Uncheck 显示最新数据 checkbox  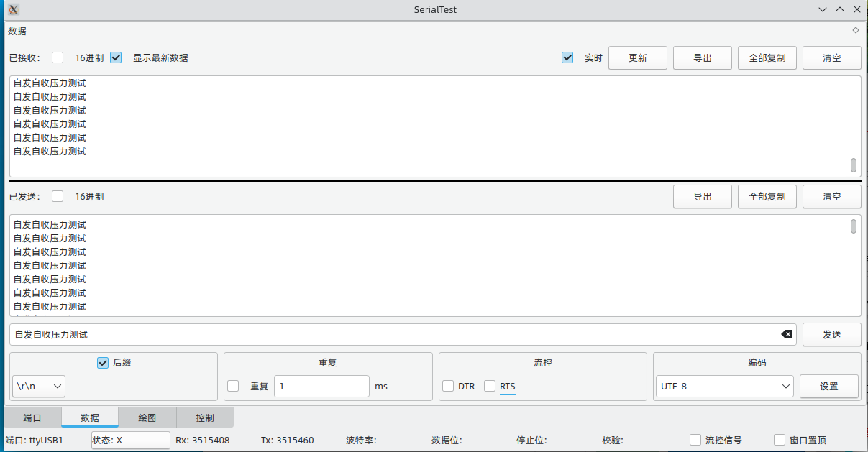click(x=116, y=57)
